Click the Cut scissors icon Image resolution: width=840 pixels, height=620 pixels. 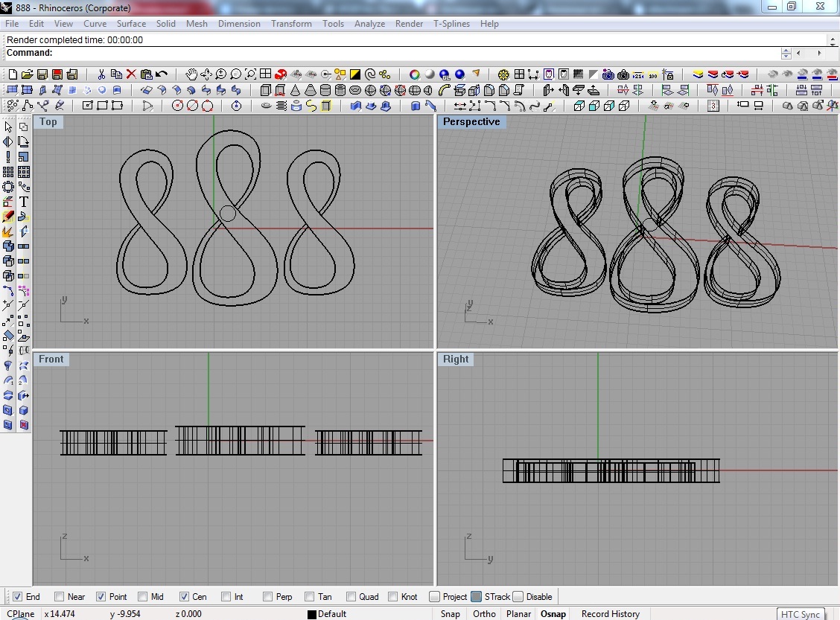click(x=101, y=74)
